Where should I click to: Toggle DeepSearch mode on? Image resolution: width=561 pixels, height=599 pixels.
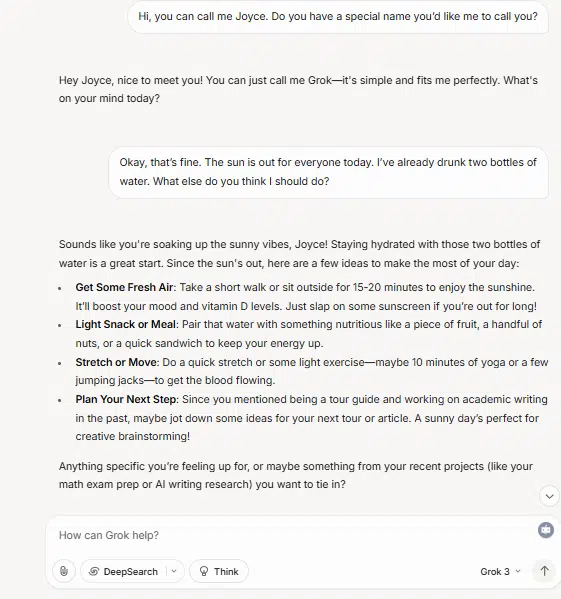tap(123, 571)
